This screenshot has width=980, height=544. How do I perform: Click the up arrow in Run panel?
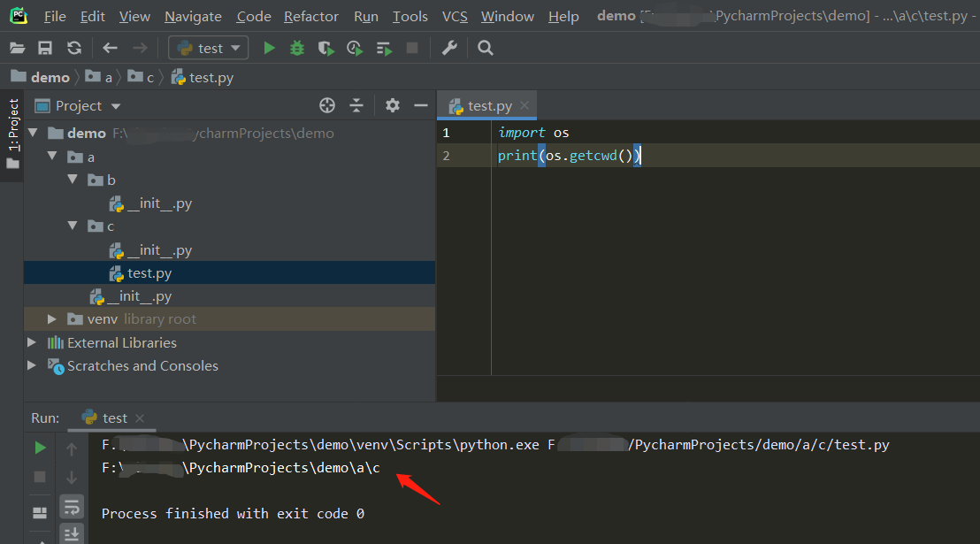pyautogui.click(x=72, y=449)
